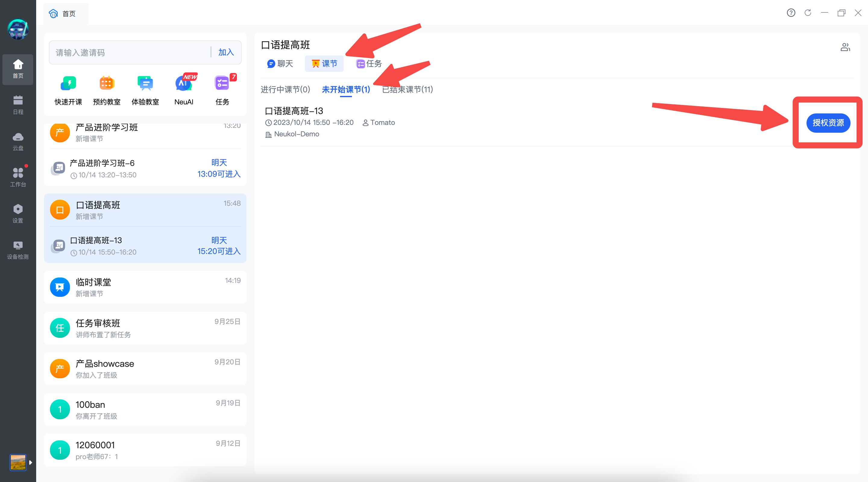Click the 12060001 green avatar icon

[x=60, y=450]
